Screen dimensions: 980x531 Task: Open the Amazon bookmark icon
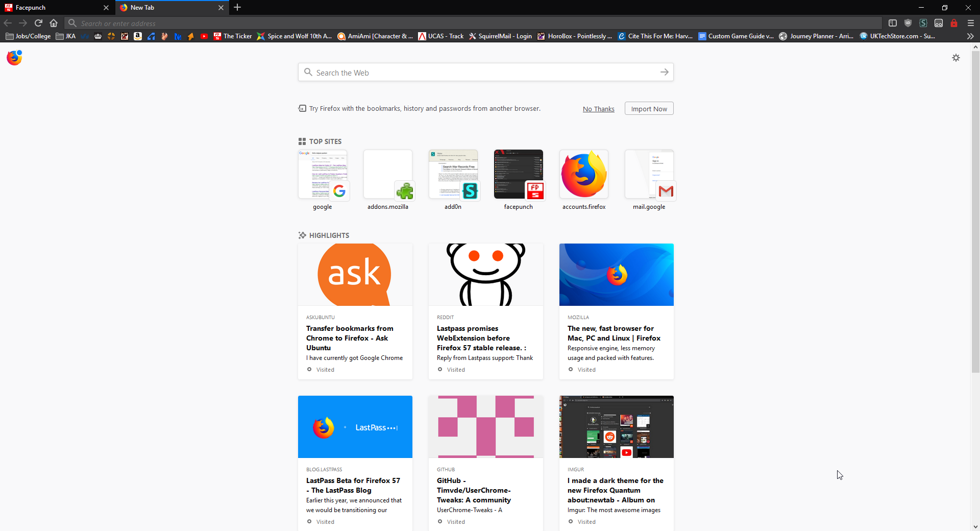pos(138,36)
